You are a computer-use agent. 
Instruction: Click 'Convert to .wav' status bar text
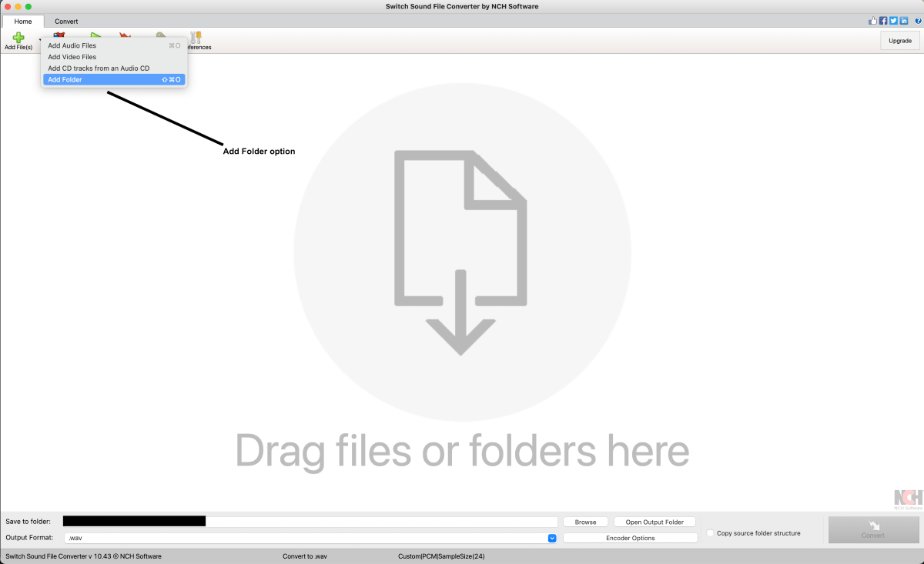[x=305, y=556]
